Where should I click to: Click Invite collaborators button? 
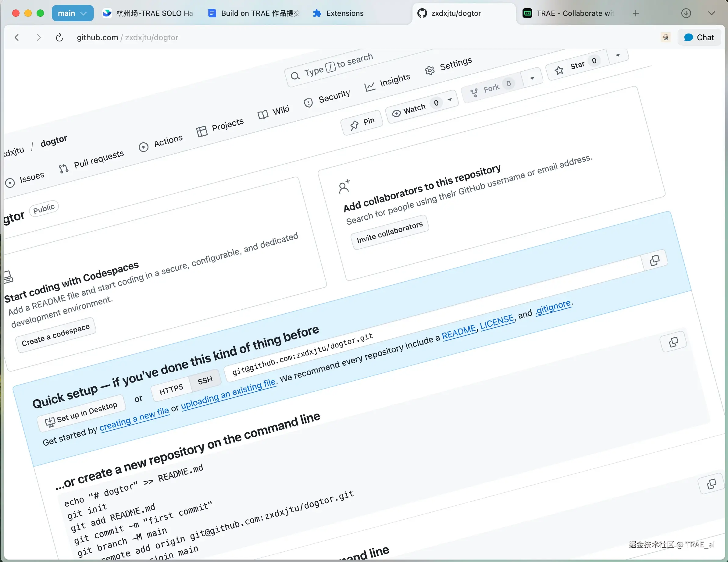pyautogui.click(x=389, y=232)
